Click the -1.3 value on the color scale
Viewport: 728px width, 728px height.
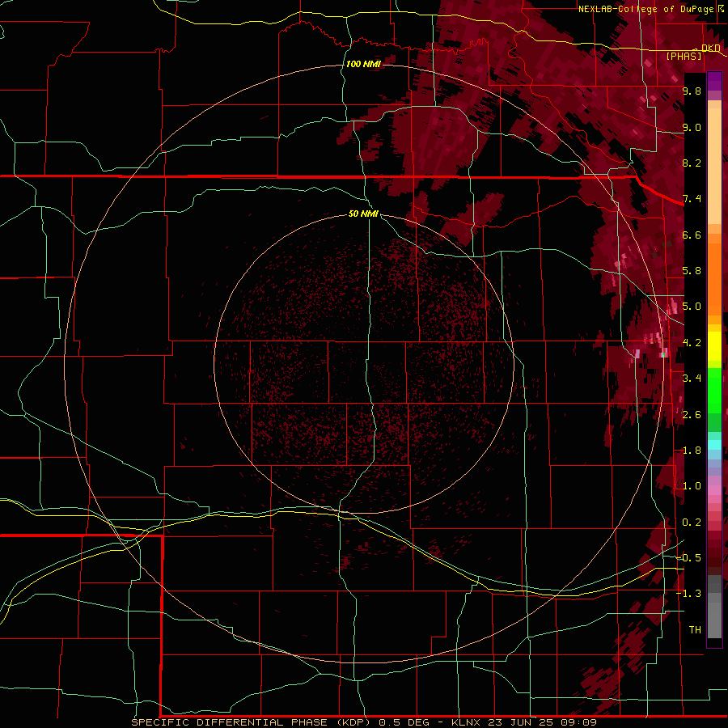pos(689,594)
